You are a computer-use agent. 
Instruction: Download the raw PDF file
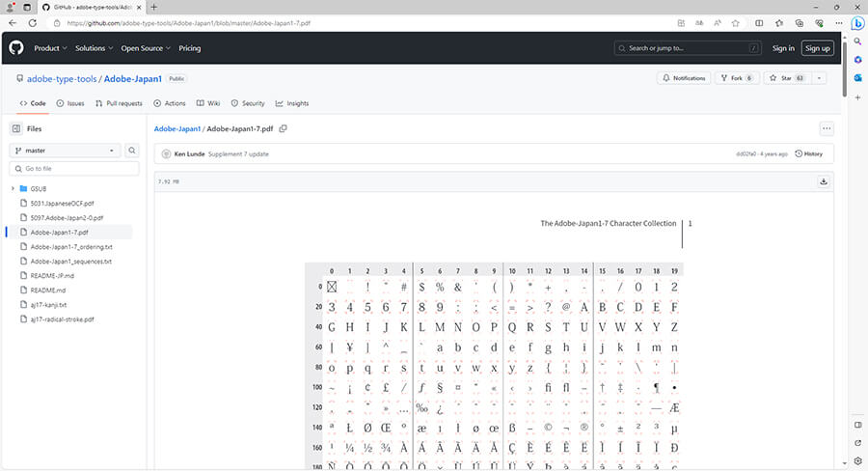tap(824, 180)
